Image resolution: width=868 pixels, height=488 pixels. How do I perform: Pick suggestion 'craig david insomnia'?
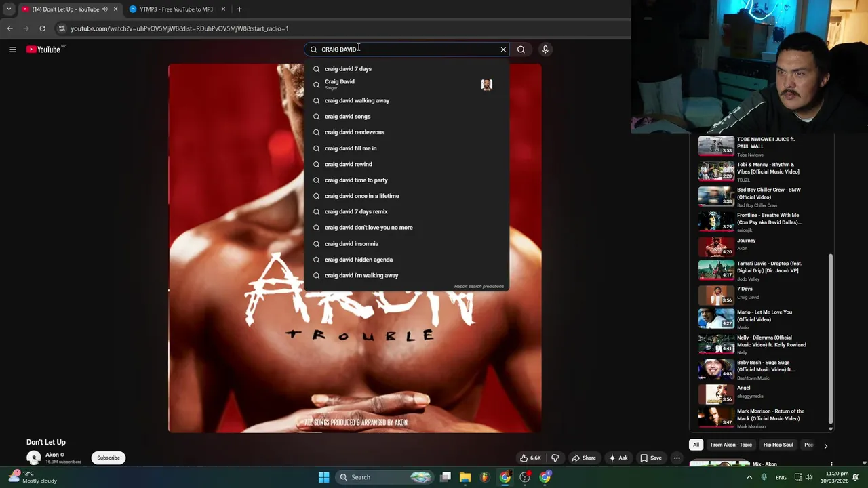pos(407,244)
